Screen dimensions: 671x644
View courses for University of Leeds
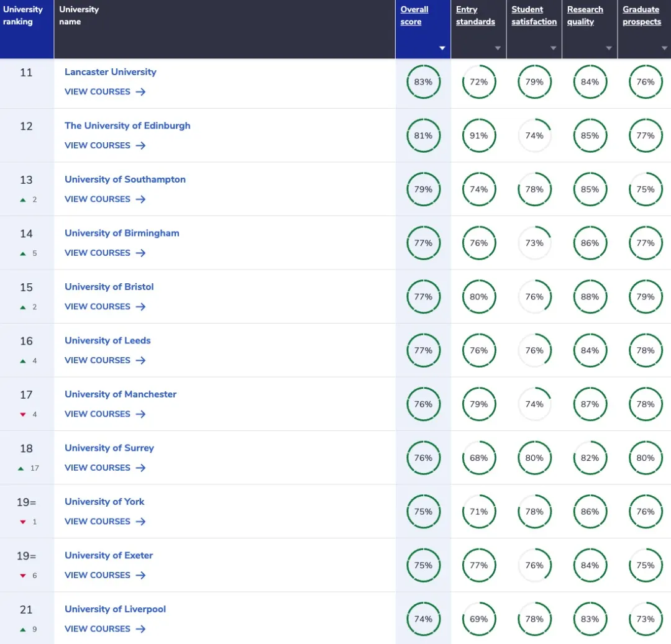coord(98,360)
